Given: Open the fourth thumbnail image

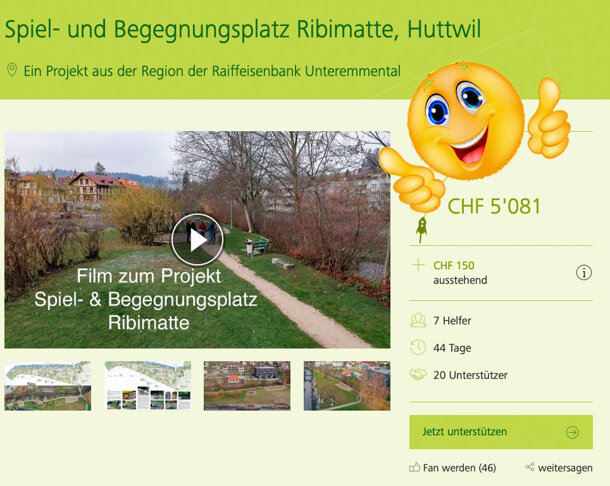Looking at the screenshot, I should click(x=346, y=386).
